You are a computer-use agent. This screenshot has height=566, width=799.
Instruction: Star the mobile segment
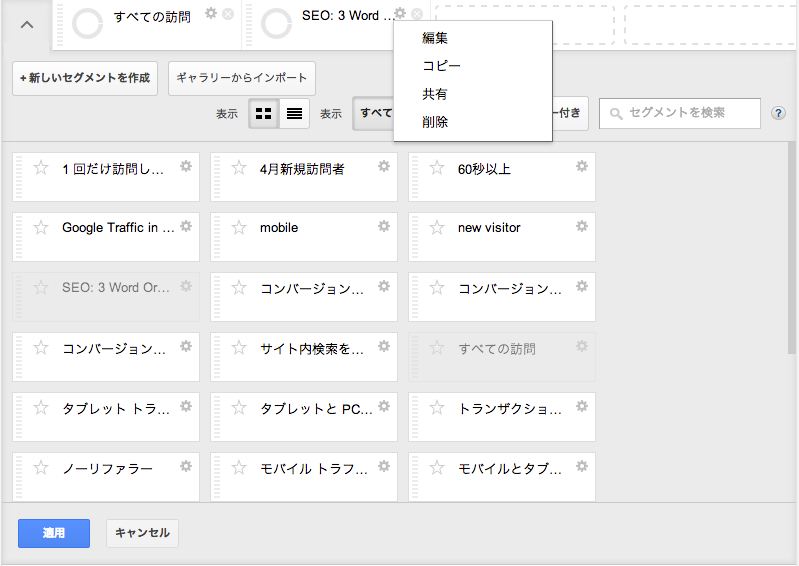(x=239, y=228)
